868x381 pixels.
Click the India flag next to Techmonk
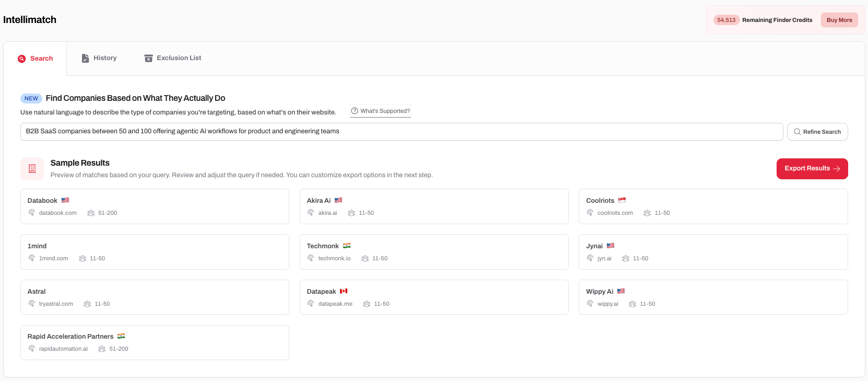[347, 246]
